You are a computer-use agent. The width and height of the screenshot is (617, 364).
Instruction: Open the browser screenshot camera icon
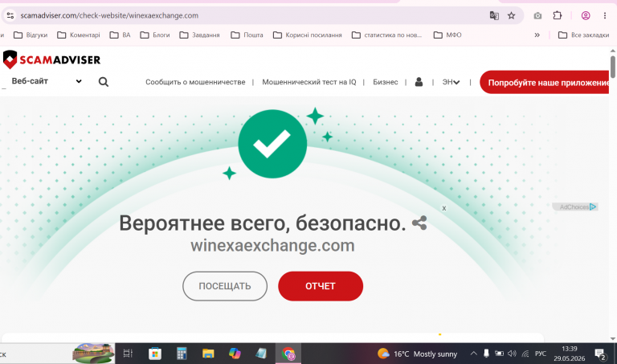pos(537,15)
